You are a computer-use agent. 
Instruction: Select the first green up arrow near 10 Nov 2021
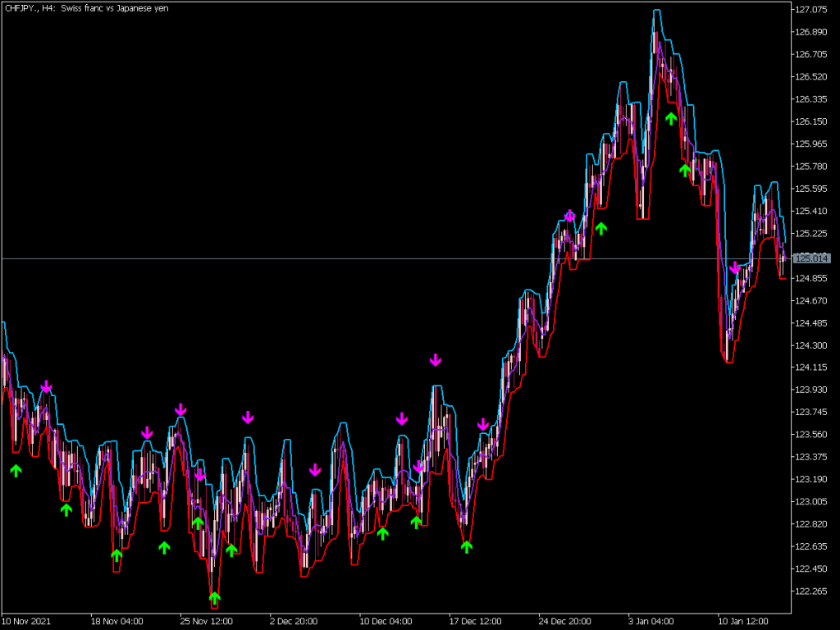click(x=15, y=471)
